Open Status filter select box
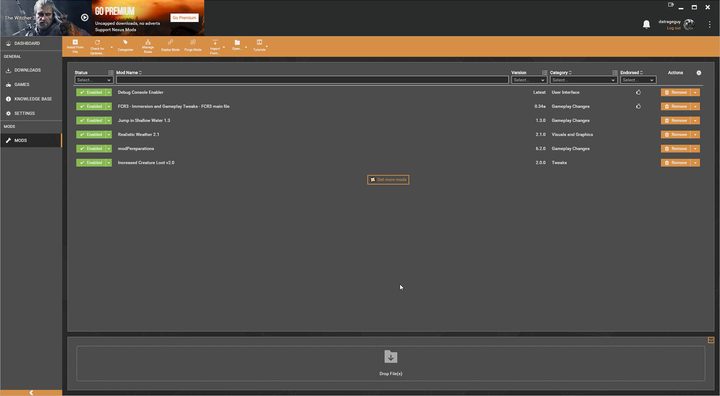This screenshot has width=720, height=396. coord(94,80)
